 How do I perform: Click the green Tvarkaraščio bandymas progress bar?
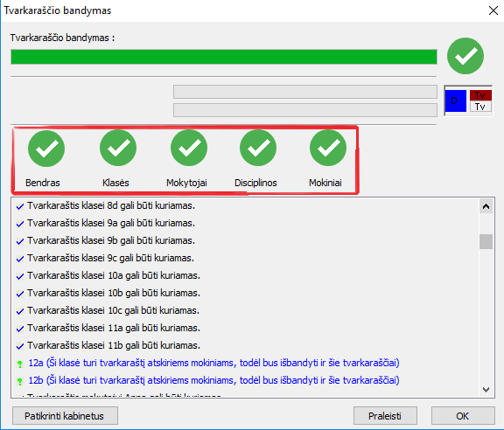click(x=224, y=57)
